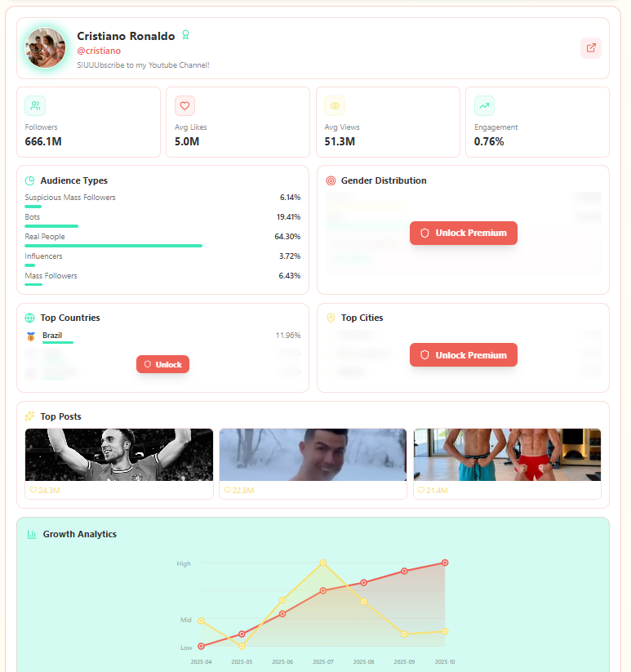631x672 pixels.
Task: Open the top post with 24.3M likes
Action: point(119,464)
